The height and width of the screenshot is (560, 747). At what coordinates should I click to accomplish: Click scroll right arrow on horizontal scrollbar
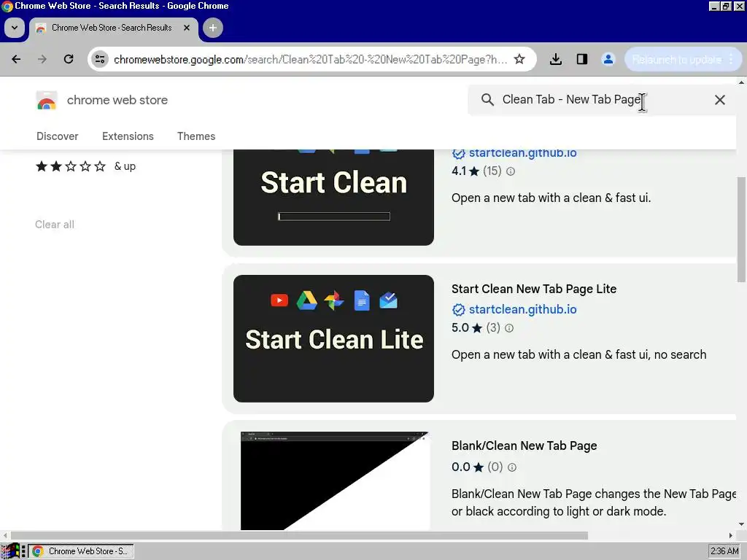coord(730,536)
